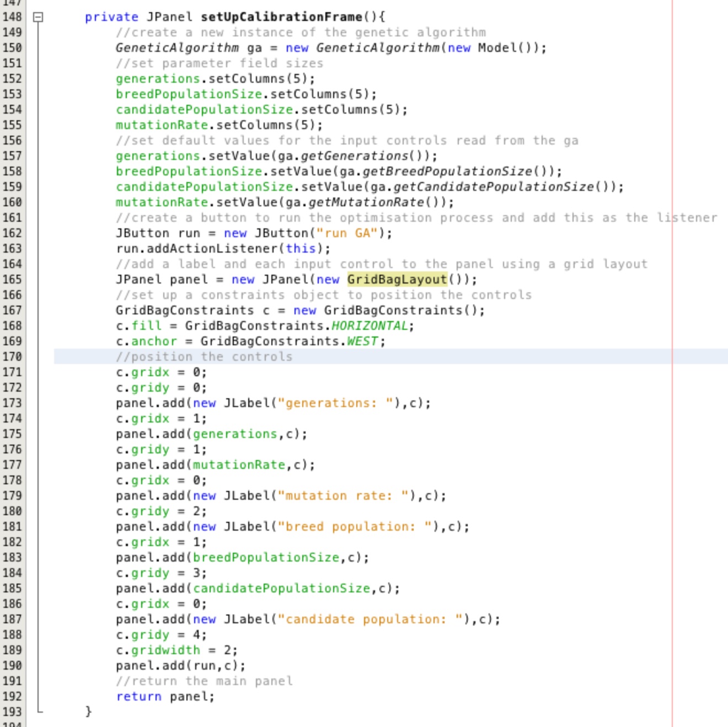
Task: Click line number 165 in gutter
Action: (12, 280)
